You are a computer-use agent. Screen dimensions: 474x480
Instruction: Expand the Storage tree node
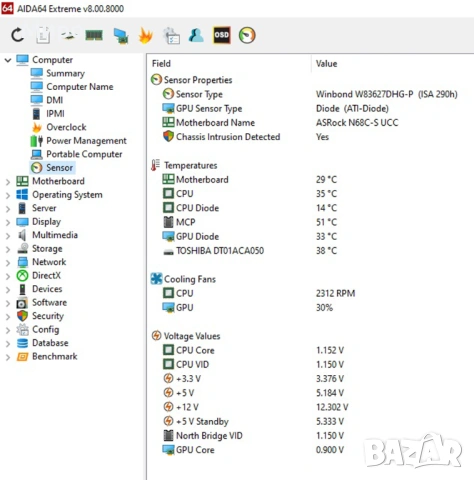pos(8,249)
